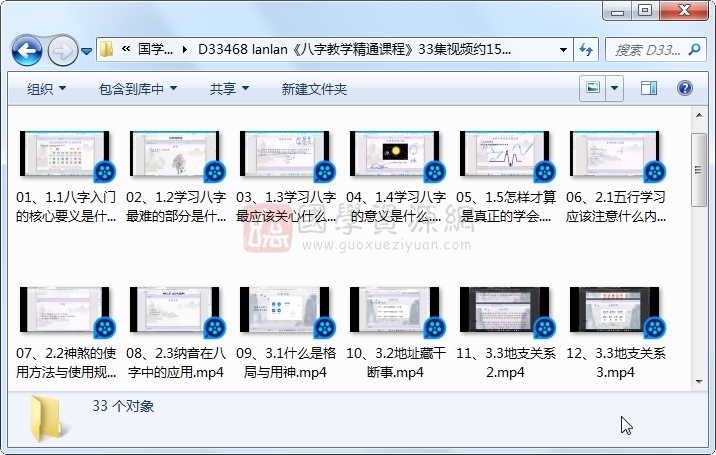Minimize the explorer window
The image size is (716, 455).
click(x=617, y=11)
